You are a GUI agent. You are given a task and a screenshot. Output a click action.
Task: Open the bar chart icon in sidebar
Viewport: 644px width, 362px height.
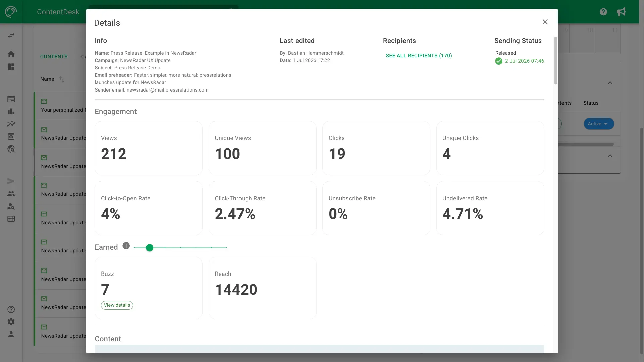11,111
